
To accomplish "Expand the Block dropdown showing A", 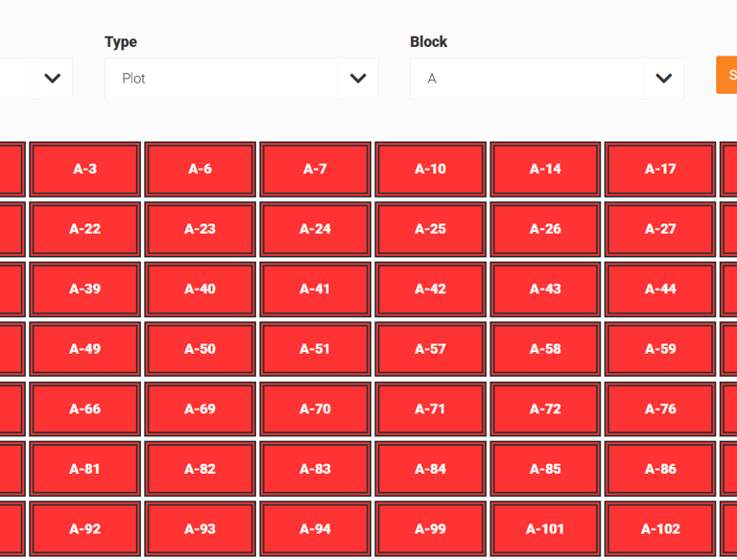I will pyautogui.click(x=547, y=79).
